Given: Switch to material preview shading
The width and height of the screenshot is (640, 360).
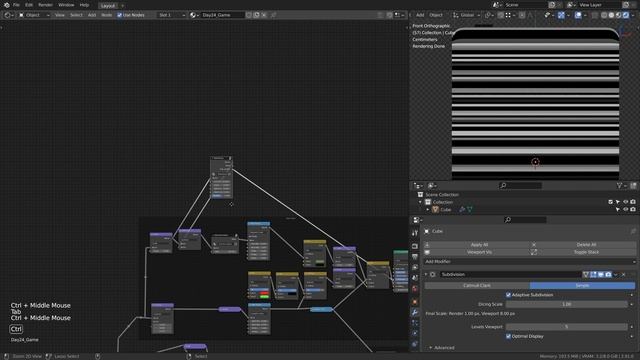Looking at the screenshot, I should (x=619, y=15).
